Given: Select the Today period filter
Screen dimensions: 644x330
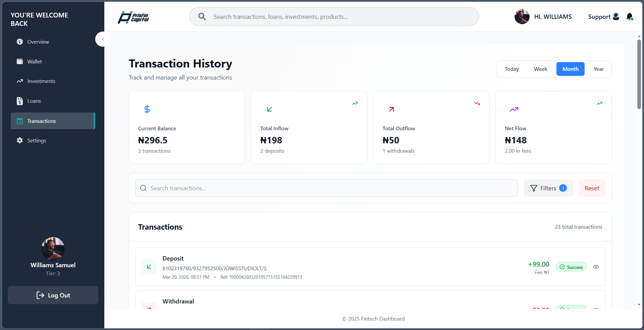Looking at the screenshot, I should pyautogui.click(x=512, y=69).
